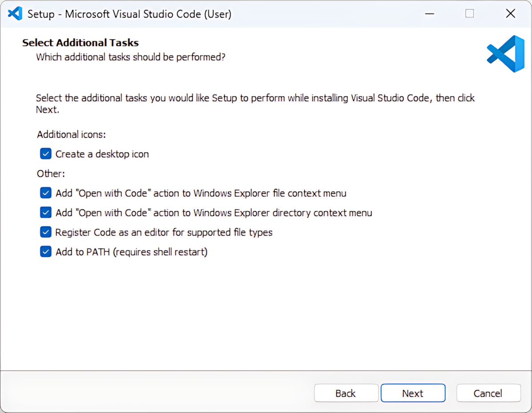Close the Setup wizard window
The image size is (532, 413).
510,14
